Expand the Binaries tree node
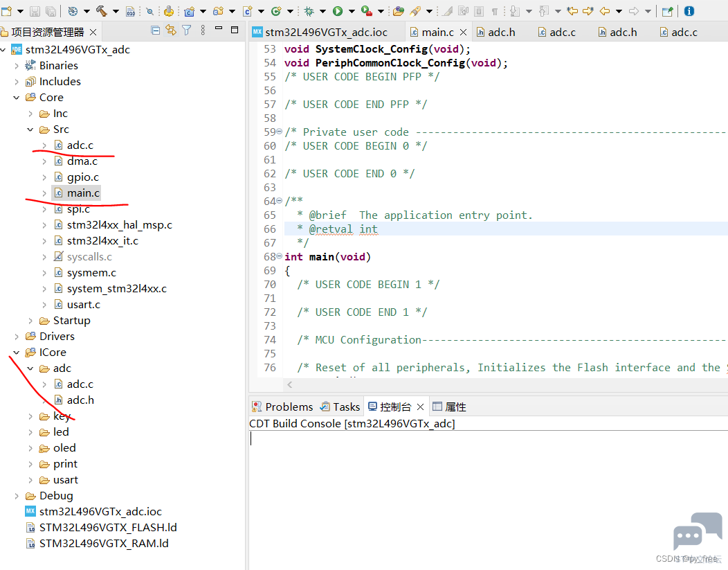 point(17,66)
